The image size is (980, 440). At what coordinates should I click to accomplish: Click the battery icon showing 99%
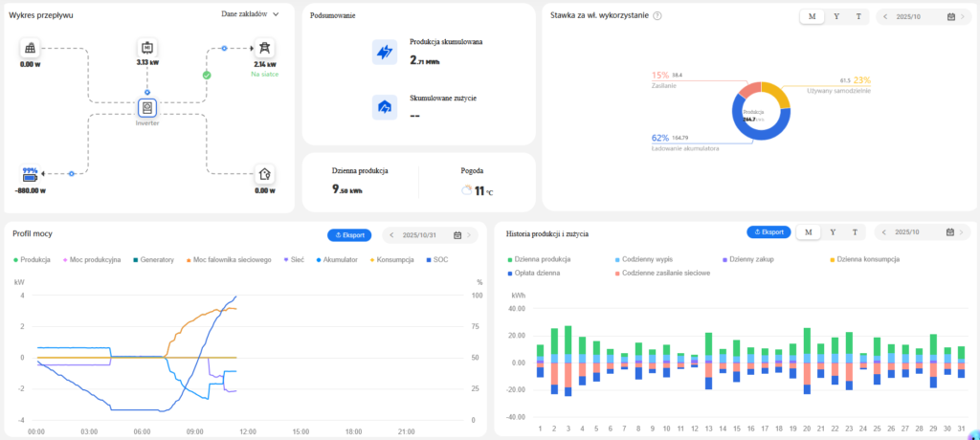32,174
